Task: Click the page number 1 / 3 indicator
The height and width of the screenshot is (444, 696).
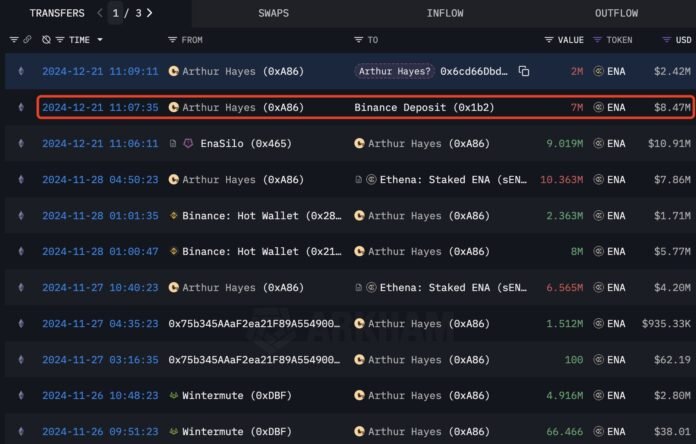Action: coord(127,13)
